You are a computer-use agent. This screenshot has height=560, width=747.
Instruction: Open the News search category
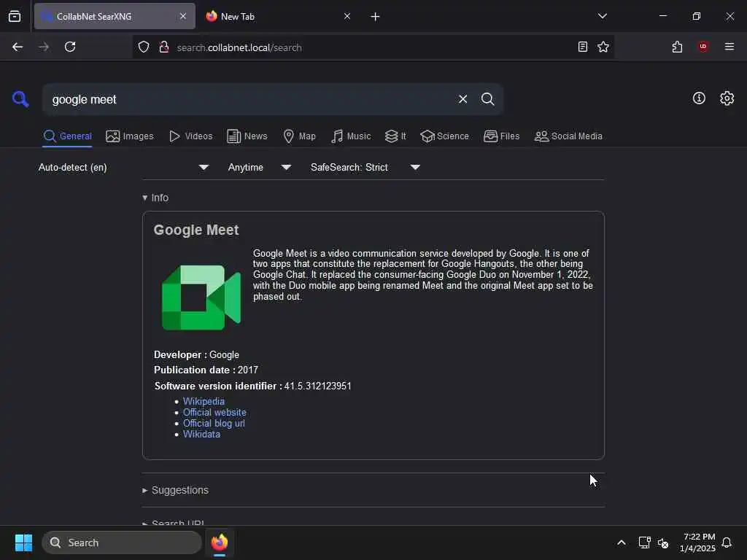coord(247,136)
